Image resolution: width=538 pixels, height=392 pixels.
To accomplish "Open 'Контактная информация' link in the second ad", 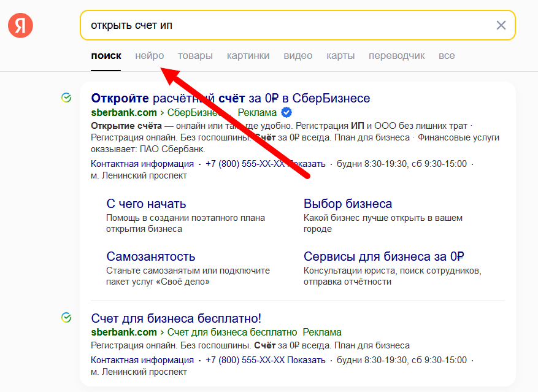I will pos(142,360).
